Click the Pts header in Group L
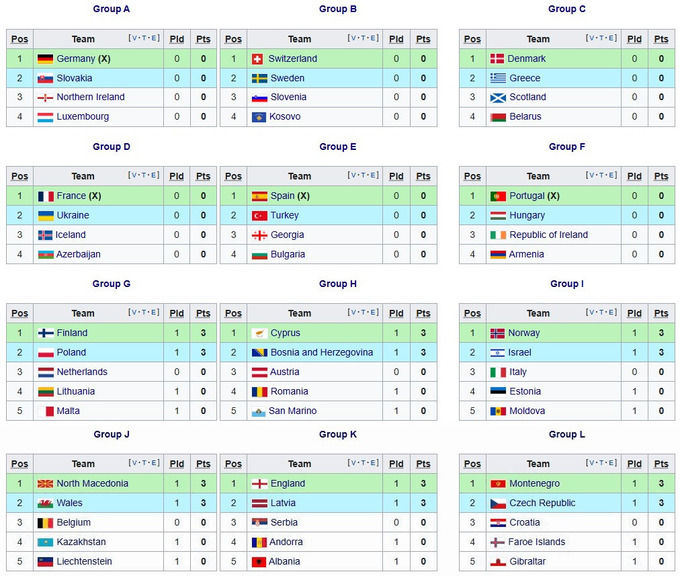 coord(661,464)
